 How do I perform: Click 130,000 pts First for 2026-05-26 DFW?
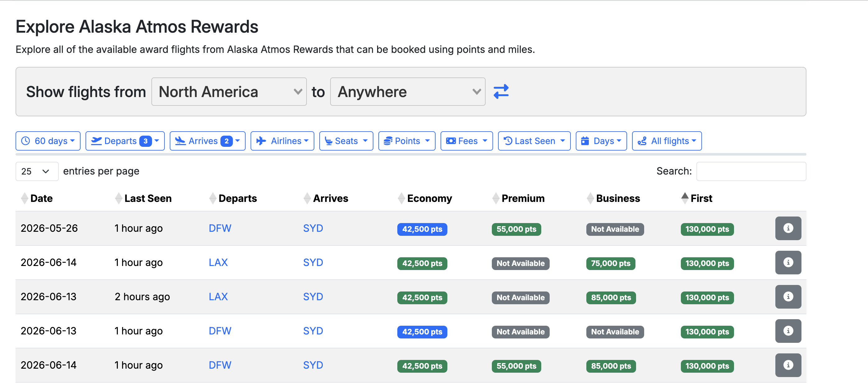tap(707, 229)
